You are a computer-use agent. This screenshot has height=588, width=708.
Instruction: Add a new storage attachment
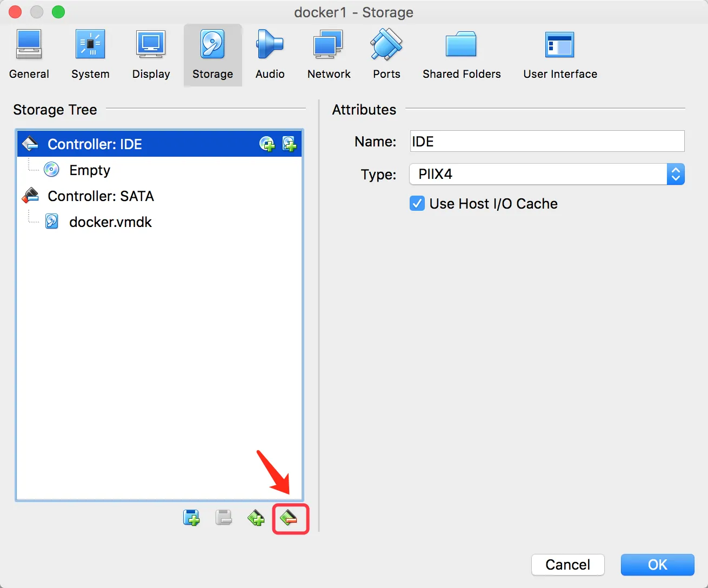(x=191, y=518)
